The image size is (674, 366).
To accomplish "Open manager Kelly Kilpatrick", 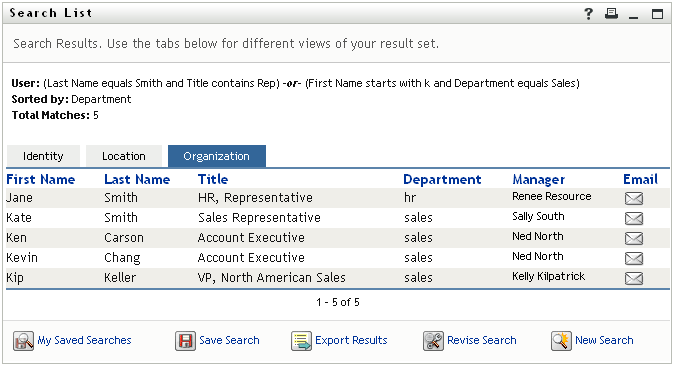I will click(x=548, y=277).
